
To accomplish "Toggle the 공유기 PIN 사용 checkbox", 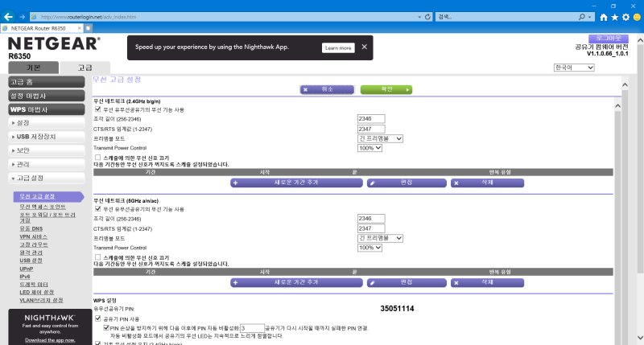I will pos(97,318).
